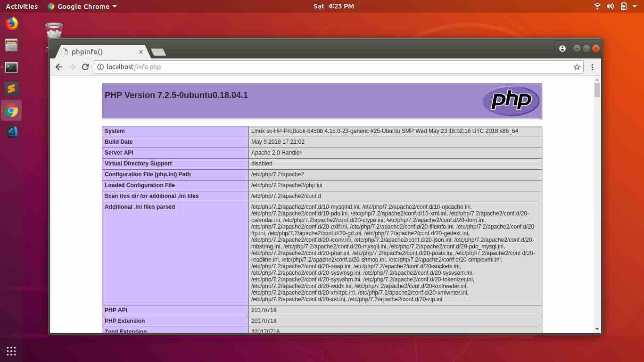Go back in Chrome history
The height and width of the screenshot is (362, 644).
(x=59, y=67)
